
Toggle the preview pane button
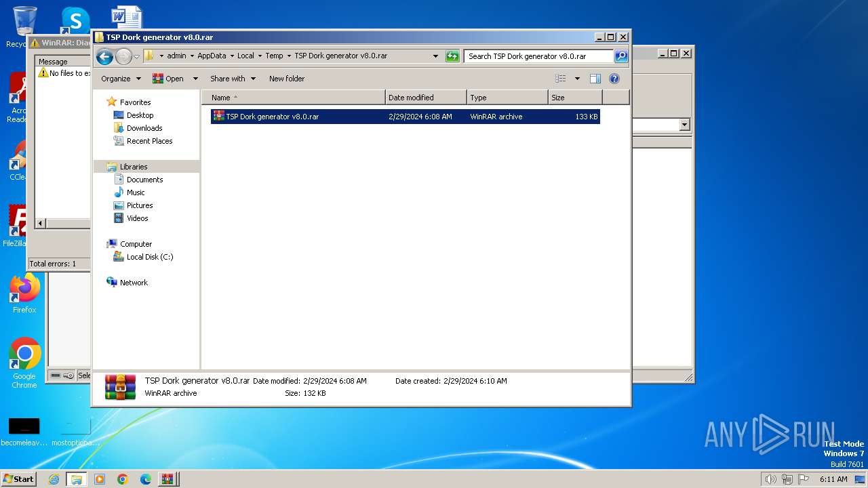pyautogui.click(x=595, y=79)
